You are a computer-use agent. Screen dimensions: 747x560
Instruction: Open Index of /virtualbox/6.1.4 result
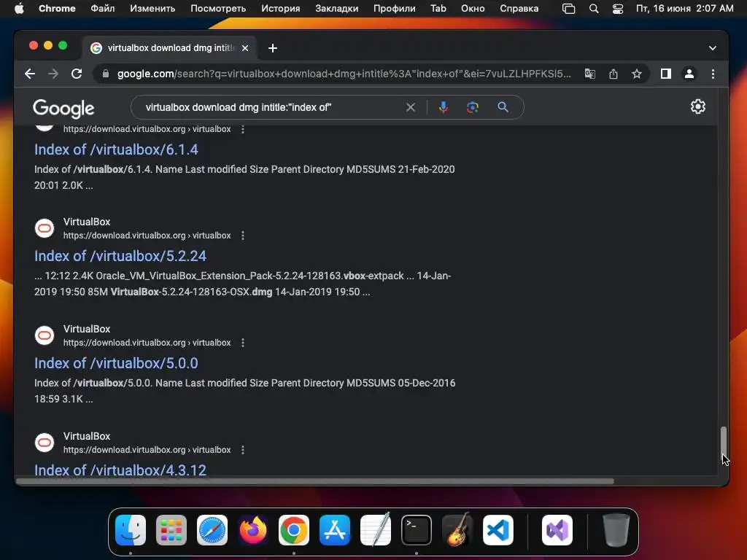click(x=116, y=149)
